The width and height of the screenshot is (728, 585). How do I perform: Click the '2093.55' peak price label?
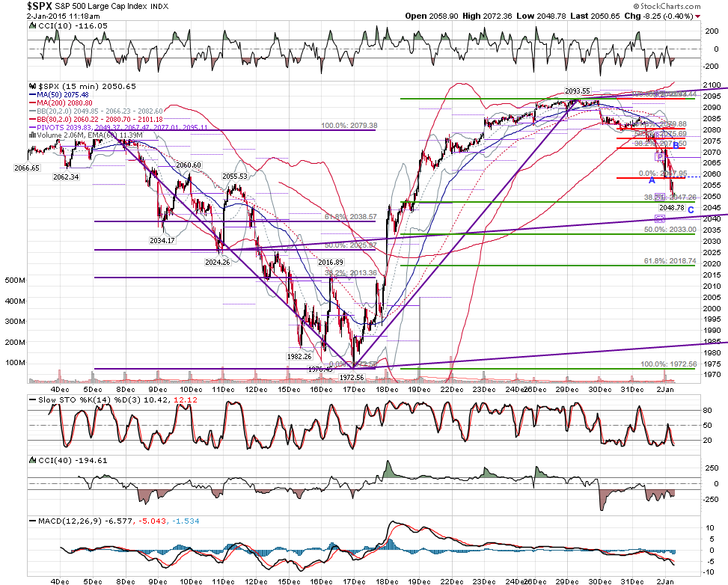tap(578, 91)
